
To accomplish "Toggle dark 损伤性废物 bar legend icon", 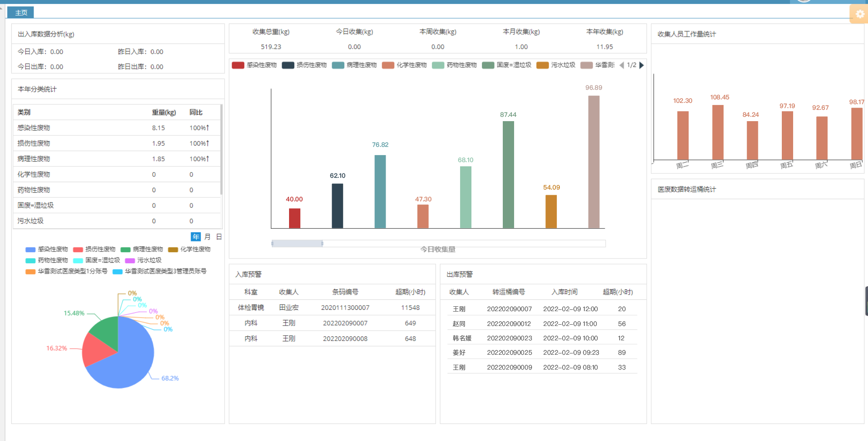I will point(288,65).
